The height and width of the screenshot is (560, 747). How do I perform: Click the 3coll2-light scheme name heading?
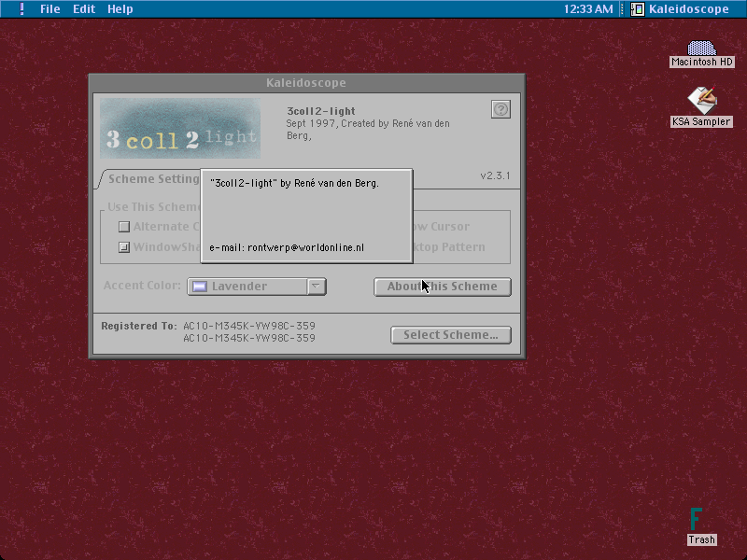point(321,111)
